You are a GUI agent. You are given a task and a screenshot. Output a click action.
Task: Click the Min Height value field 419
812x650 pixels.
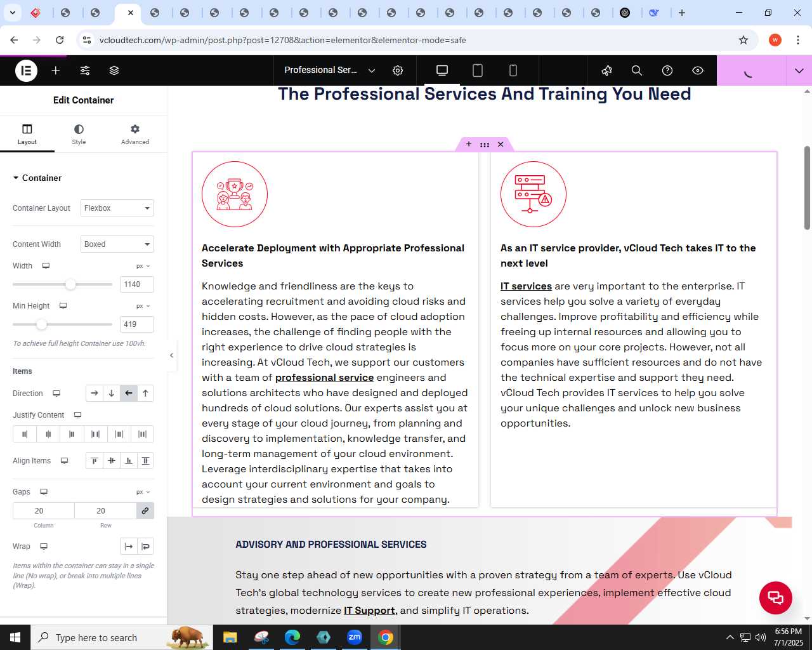137,324
